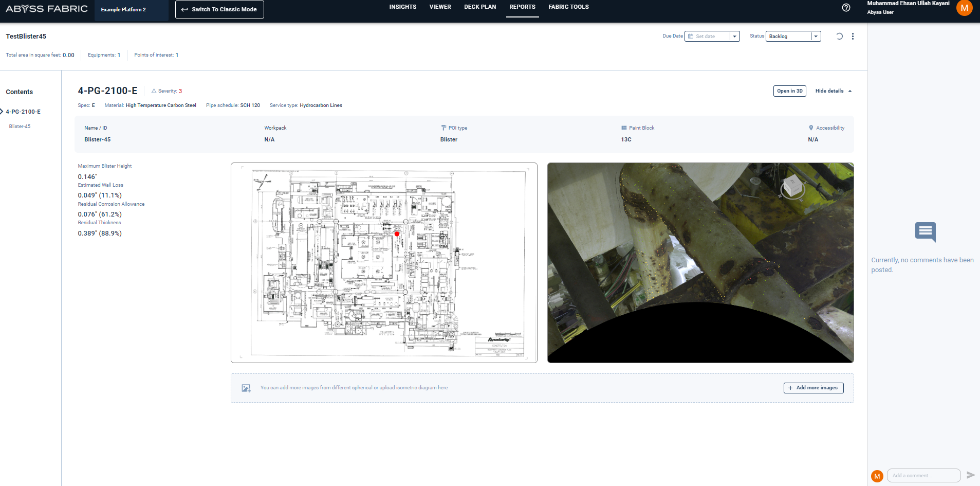980x486 pixels.
Task: Open the Due Date dropdown arrow
Action: coord(734,37)
